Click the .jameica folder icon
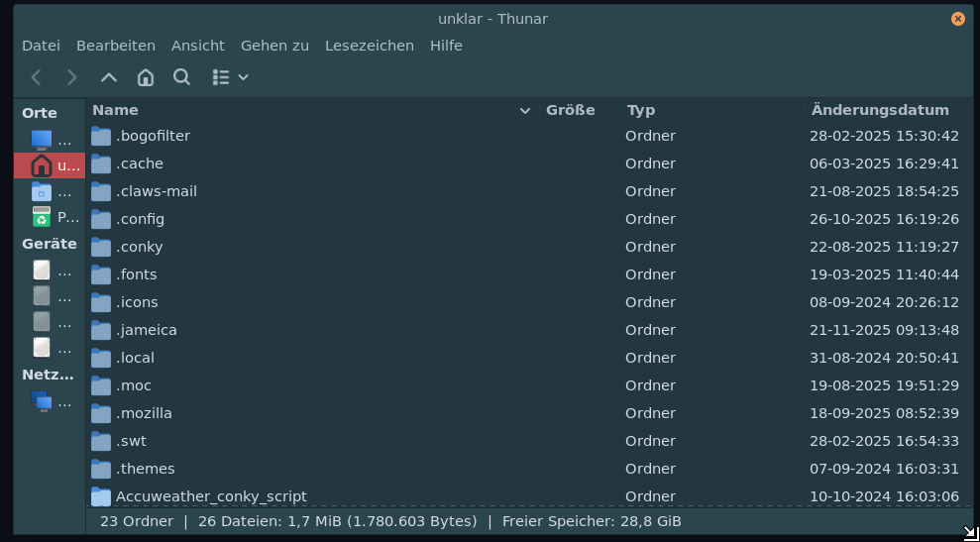The image size is (980, 542). pyautogui.click(x=101, y=330)
